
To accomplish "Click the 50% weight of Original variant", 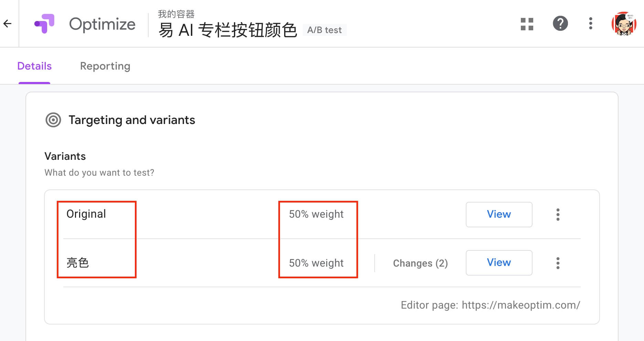I will (316, 214).
